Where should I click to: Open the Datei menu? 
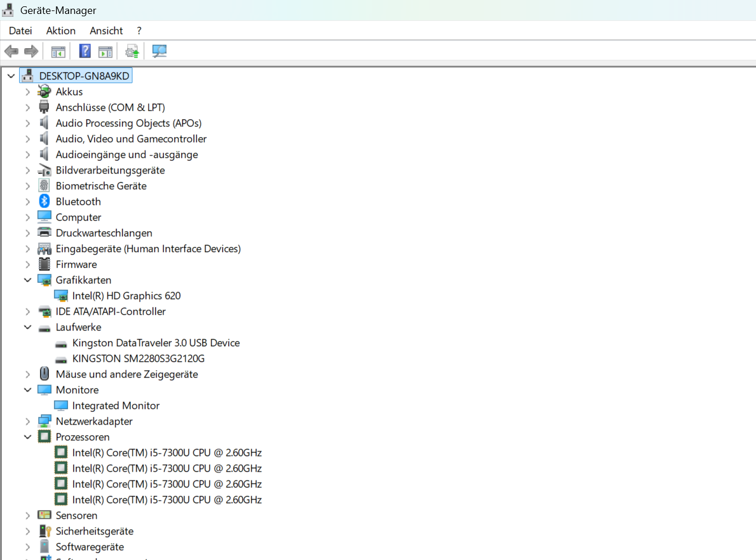[x=20, y=31]
